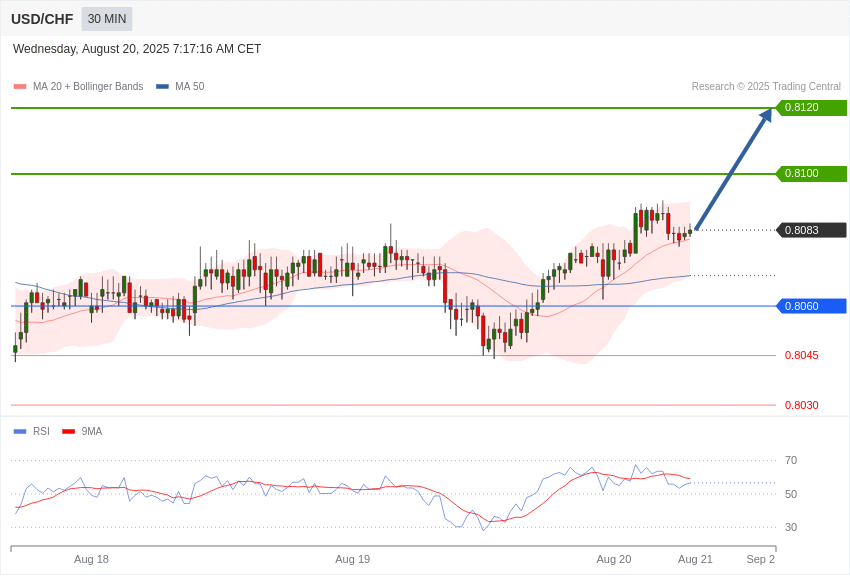Viewport: 850px width, 576px height.
Task: Click the Aug 19 date axis label
Action: [352, 559]
